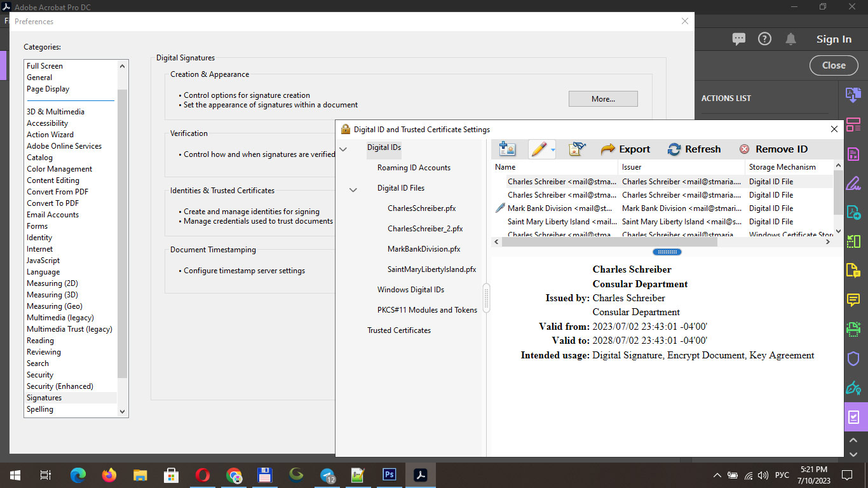Select CharlesSchreiber.pfx in the tree
Image resolution: width=868 pixels, height=488 pixels.
click(421, 208)
